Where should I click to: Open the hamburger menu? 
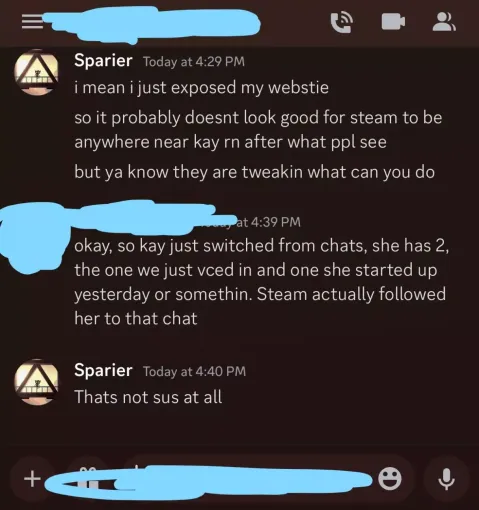pos(32,22)
